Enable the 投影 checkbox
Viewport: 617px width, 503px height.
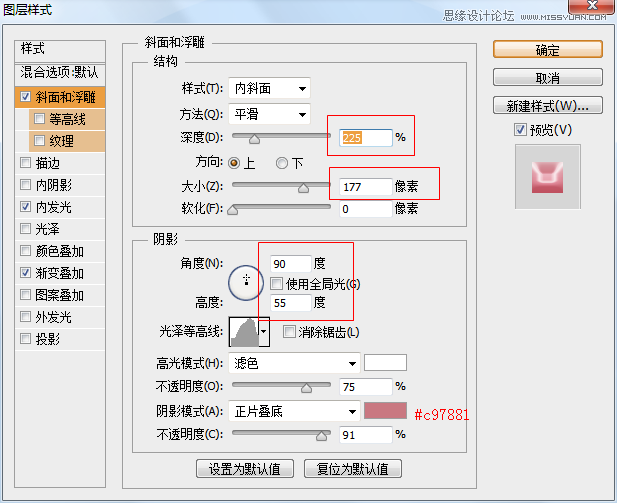[x=25, y=338]
